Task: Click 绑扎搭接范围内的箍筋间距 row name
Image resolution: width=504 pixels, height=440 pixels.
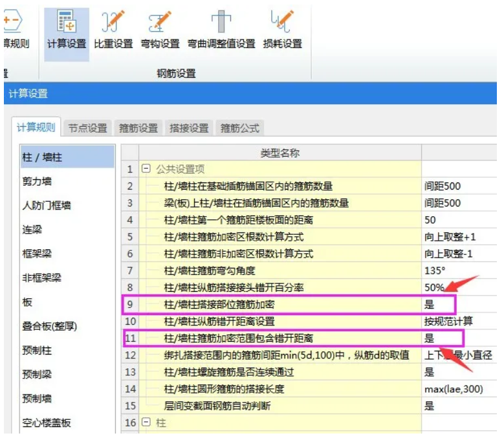Action: tap(287, 355)
